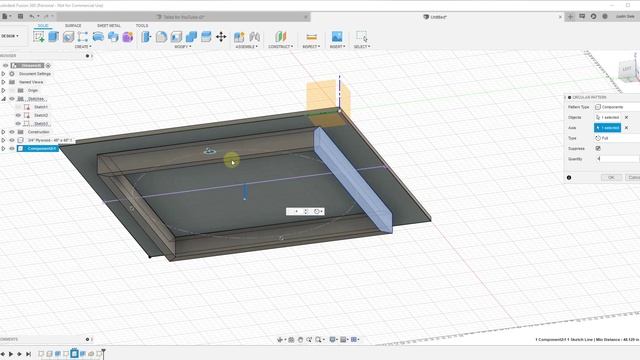Viewport: 640px width, 360px height.
Task: Click the Save icon
Action: point(20,16)
